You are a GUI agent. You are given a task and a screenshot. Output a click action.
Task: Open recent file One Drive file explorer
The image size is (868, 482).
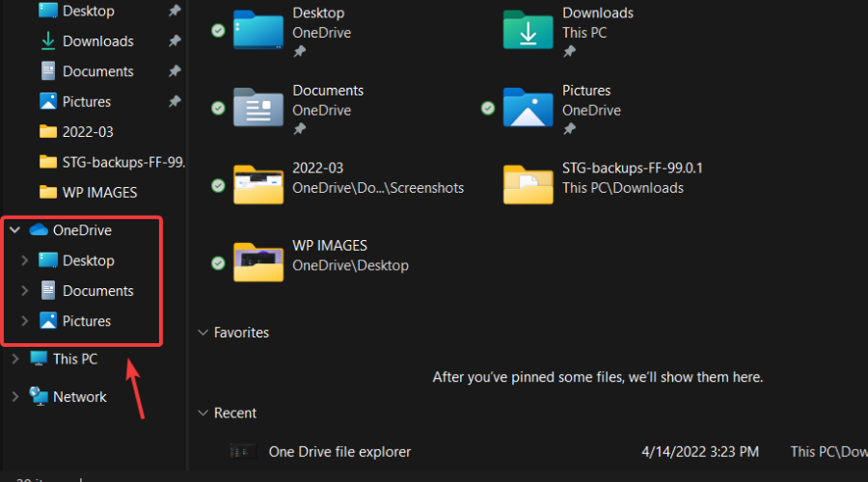click(339, 451)
